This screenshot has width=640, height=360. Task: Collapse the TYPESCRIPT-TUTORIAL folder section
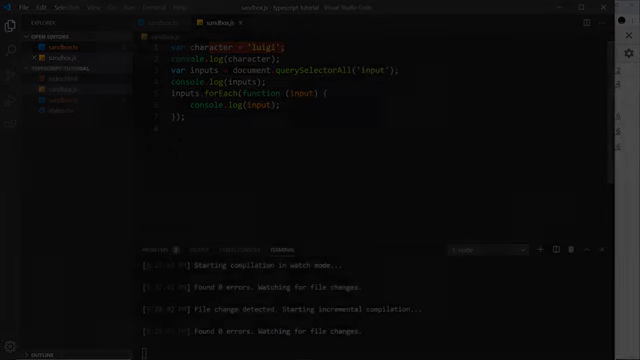click(60, 69)
